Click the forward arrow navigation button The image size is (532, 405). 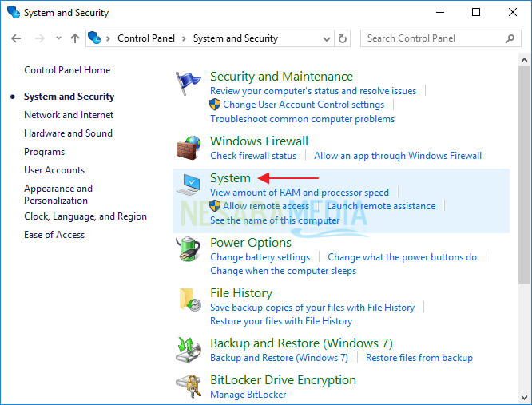[40, 38]
